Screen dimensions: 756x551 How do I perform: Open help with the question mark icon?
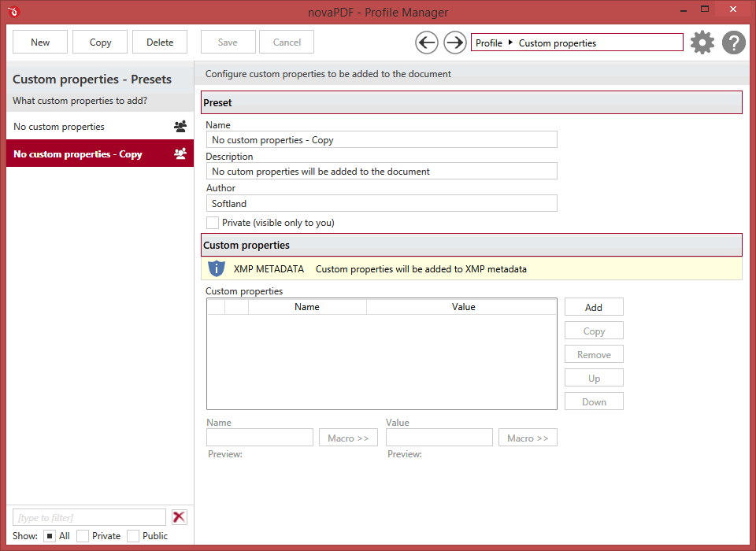pyautogui.click(x=734, y=43)
